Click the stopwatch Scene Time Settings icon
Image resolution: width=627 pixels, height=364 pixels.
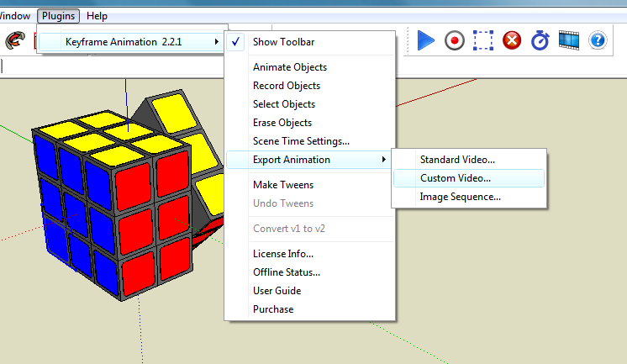(x=540, y=40)
